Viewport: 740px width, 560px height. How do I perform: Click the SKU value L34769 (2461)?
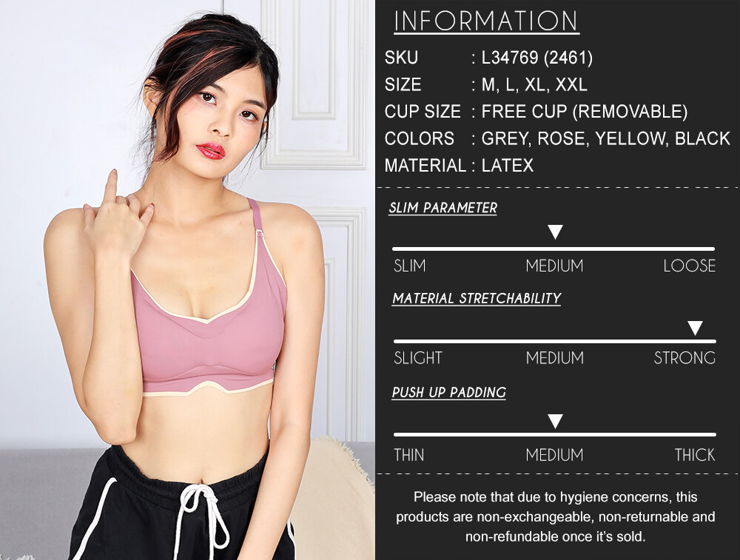[x=537, y=58]
